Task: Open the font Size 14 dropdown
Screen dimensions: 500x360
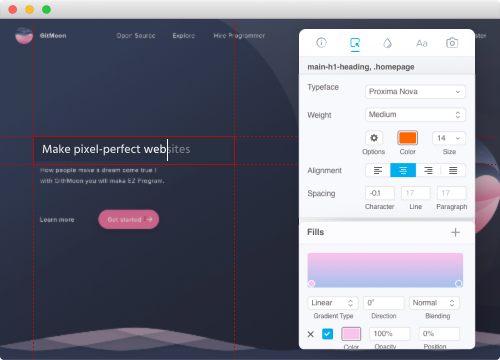Action: click(449, 138)
